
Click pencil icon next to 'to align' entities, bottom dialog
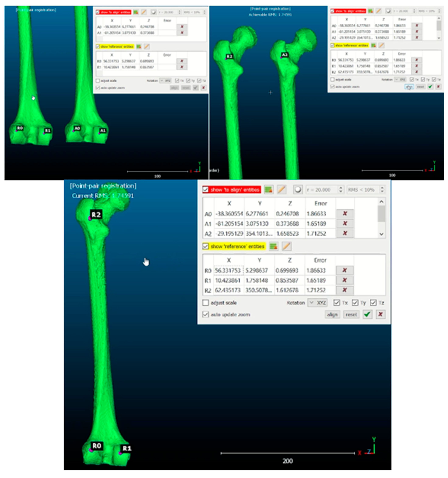click(x=281, y=190)
